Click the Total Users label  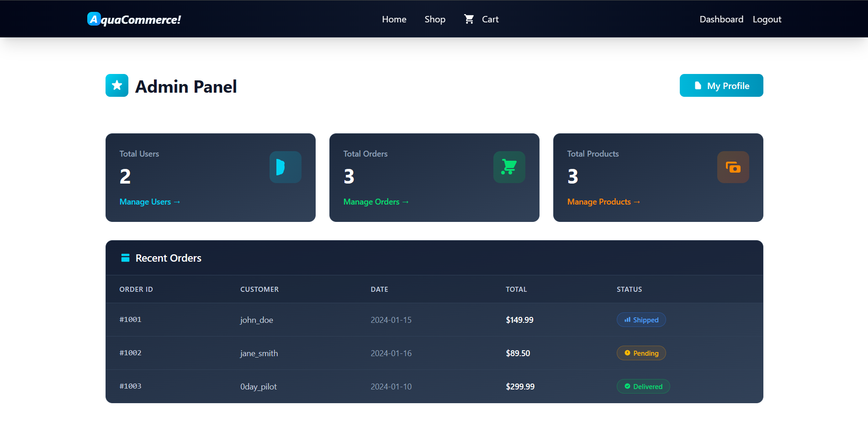(139, 154)
